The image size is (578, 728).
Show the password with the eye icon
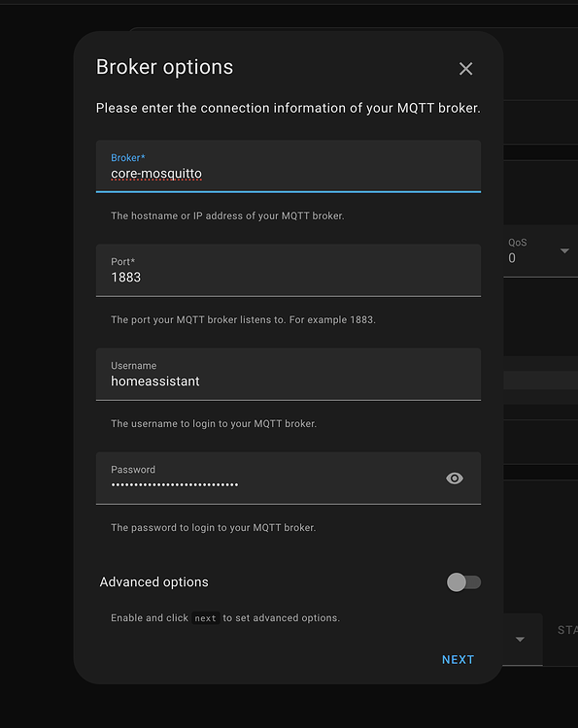coord(455,479)
